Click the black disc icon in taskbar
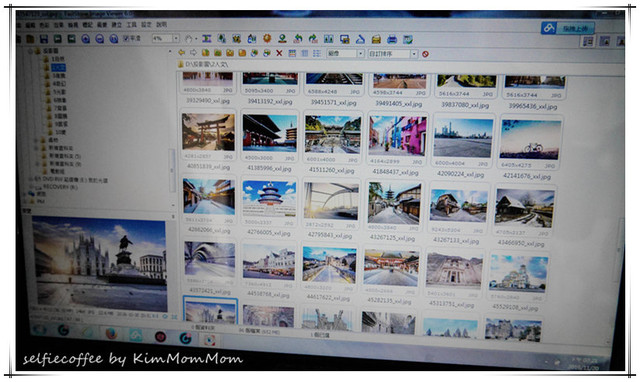 (x=160, y=336)
